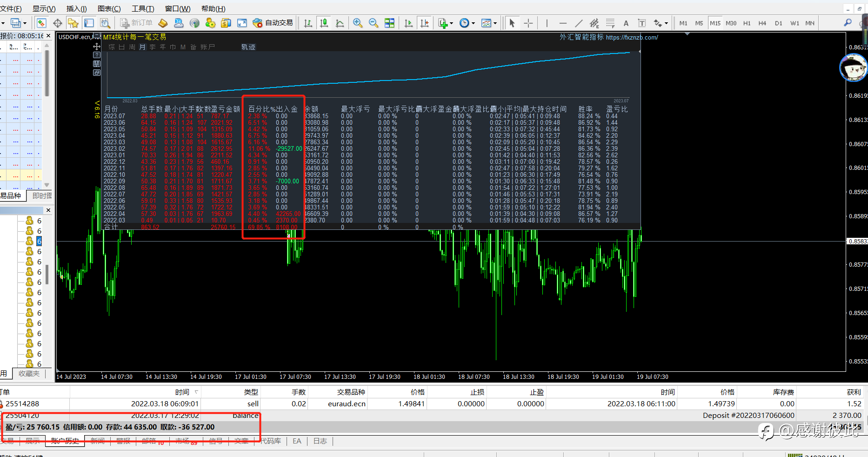Switch chart to line chart style
Image resolution: width=868 pixels, height=457 pixels.
click(340, 23)
